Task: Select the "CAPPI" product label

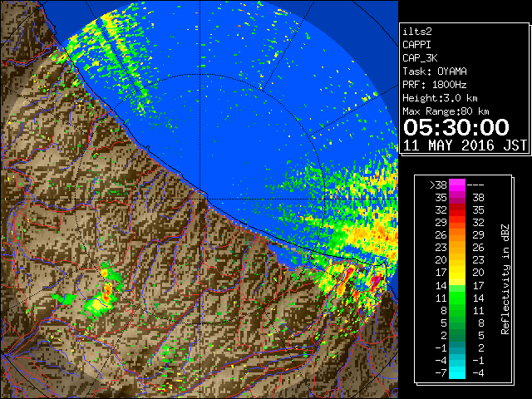Action: (416, 45)
